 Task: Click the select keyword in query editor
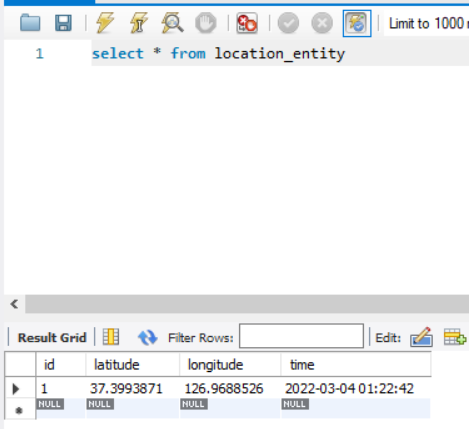118,53
